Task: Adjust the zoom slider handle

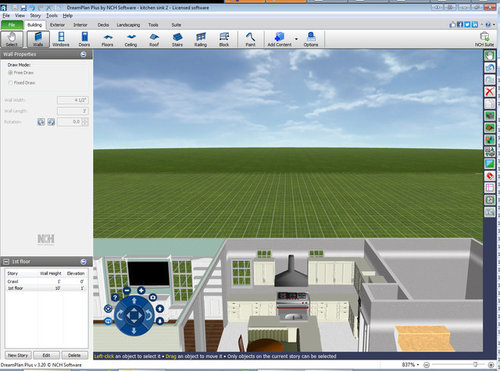Action: pos(476,365)
